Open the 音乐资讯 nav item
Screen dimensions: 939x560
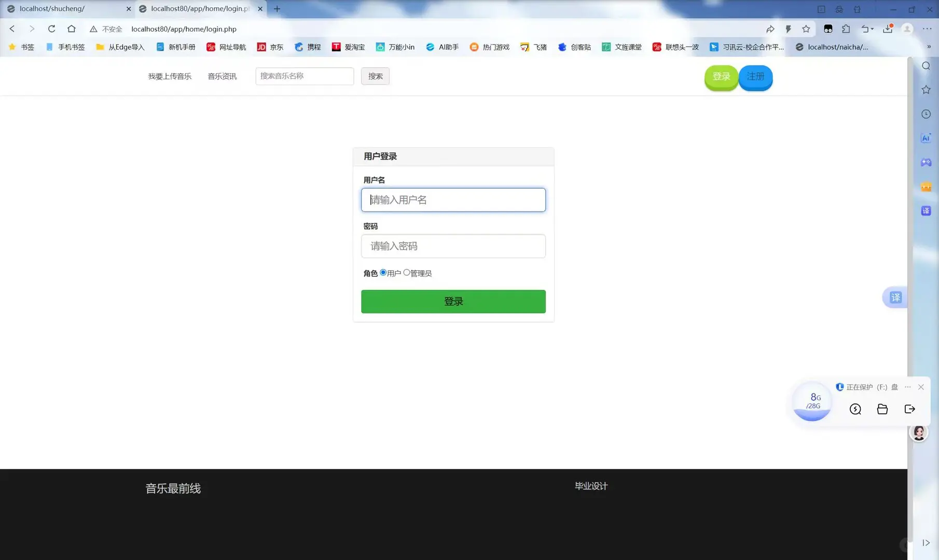point(222,76)
